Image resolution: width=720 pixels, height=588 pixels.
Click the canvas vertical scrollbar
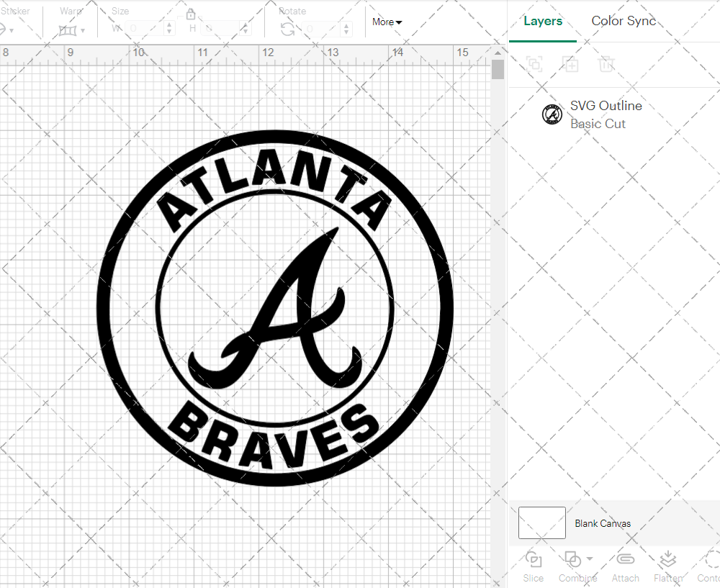(x=498, y=71)
